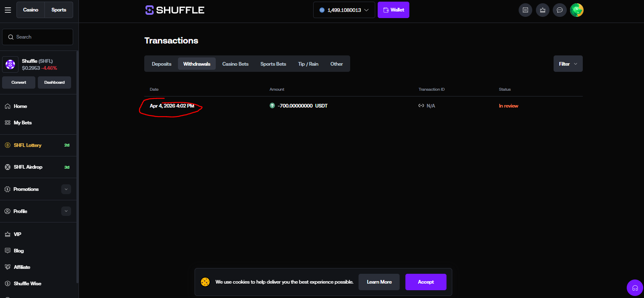Focus the Search field

pos(38,37)
